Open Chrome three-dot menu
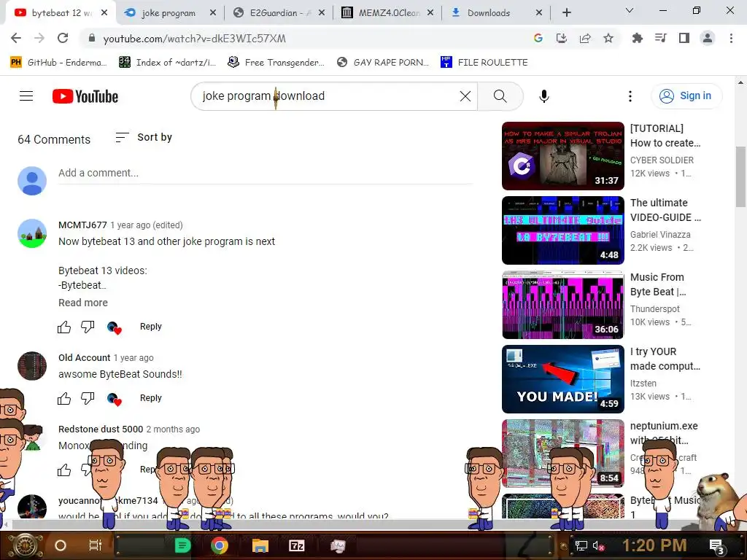The height and width of the screenshot is (560, 747). tap(731, 38)
